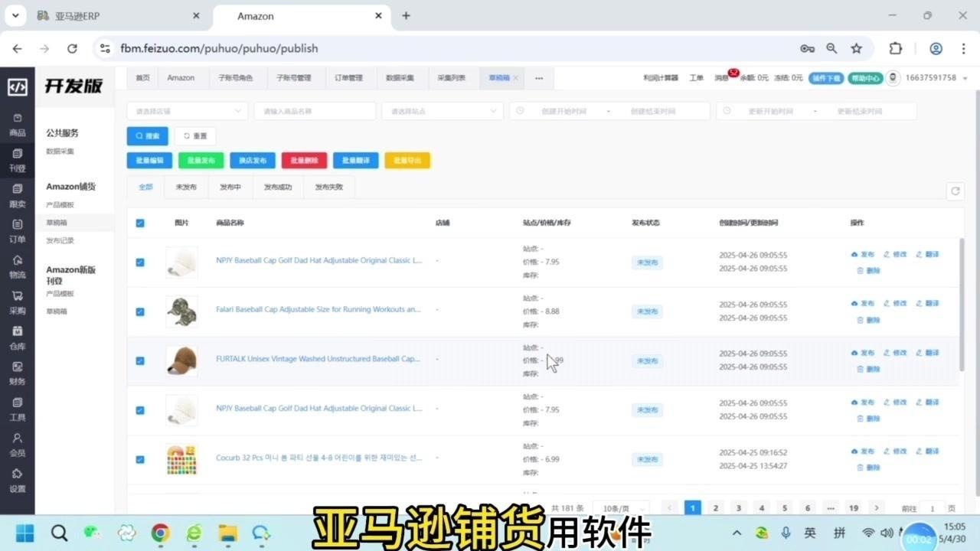The height and width of the screenshot is (551, 980).
Task: Open the account dropdown arrow next to 16637591758
Action: point(965,78)
